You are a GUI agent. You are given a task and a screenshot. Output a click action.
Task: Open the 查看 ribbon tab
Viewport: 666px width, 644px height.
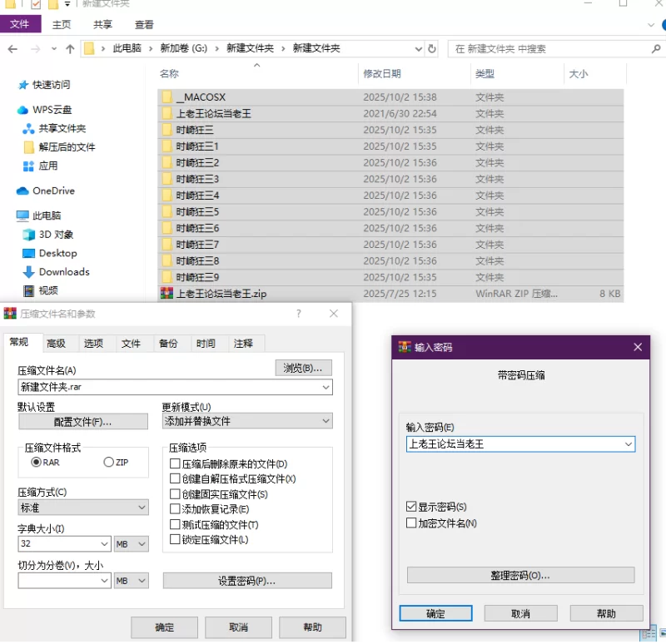(144, 25)
